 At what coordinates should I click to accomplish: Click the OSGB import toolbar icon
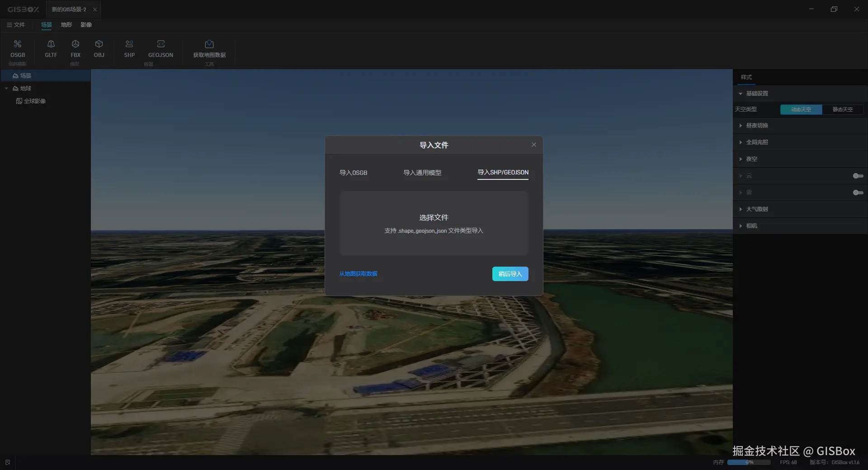coord(18,49)
